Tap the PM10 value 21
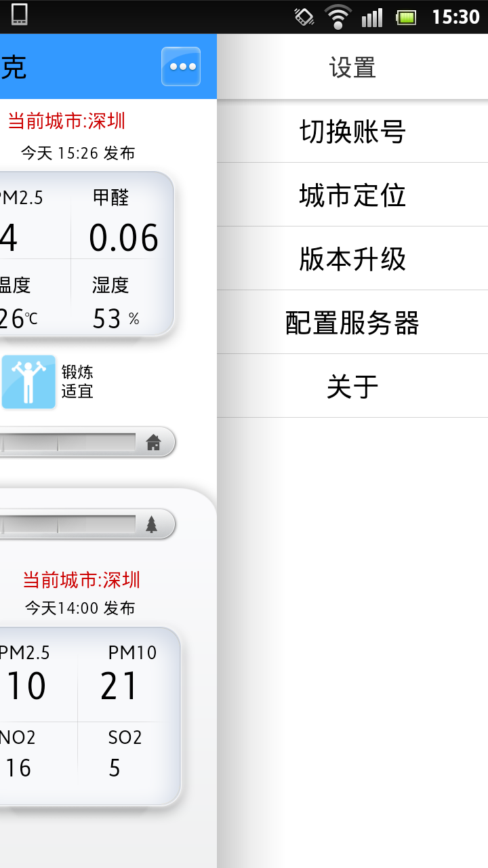The width and height of the screenshot is (488, 868). (x=119, y=686)
